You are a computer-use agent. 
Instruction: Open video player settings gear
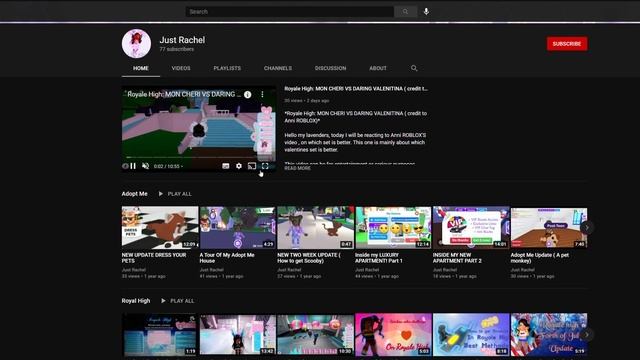(x=239, y=166)
